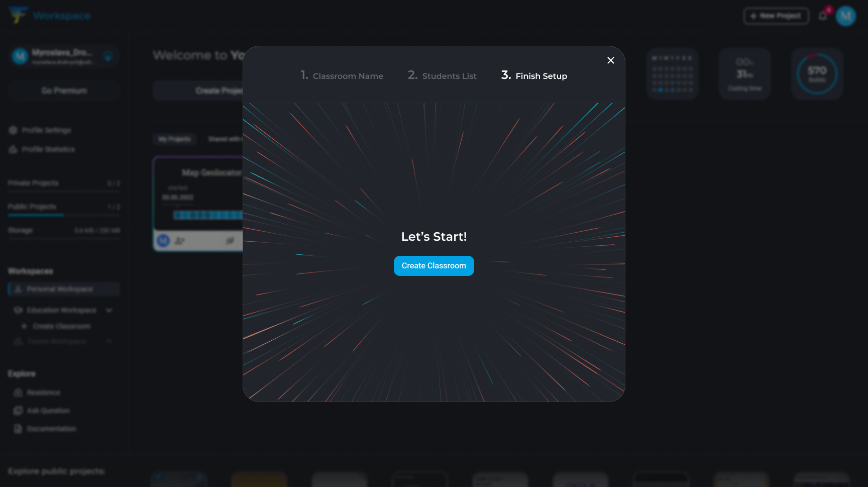Collapse the Education Workspace section

coord(109,310)
